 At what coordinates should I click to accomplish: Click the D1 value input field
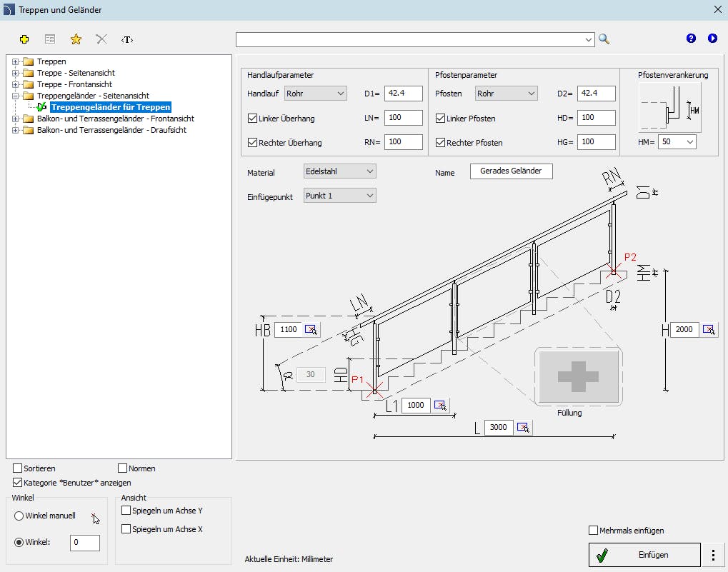pyautogui.click(x=403, y=94)
